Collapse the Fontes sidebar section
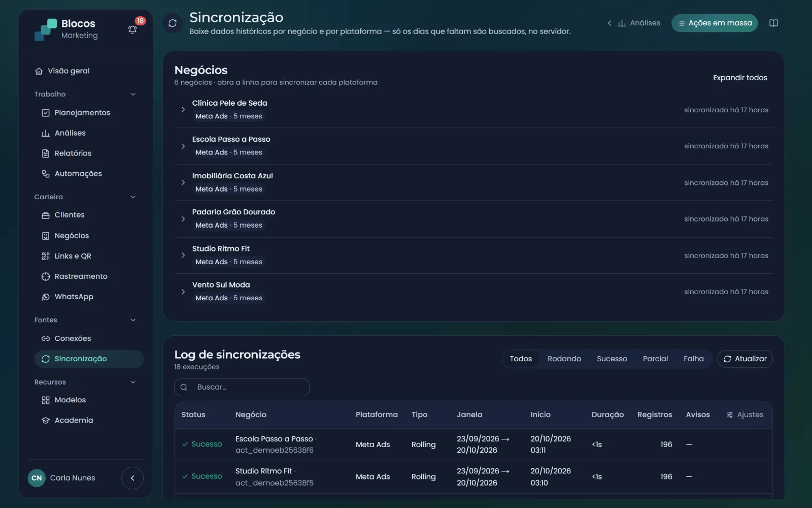This screenshot has width=812, height=508. pyautogui.click(x=133, y=320)
